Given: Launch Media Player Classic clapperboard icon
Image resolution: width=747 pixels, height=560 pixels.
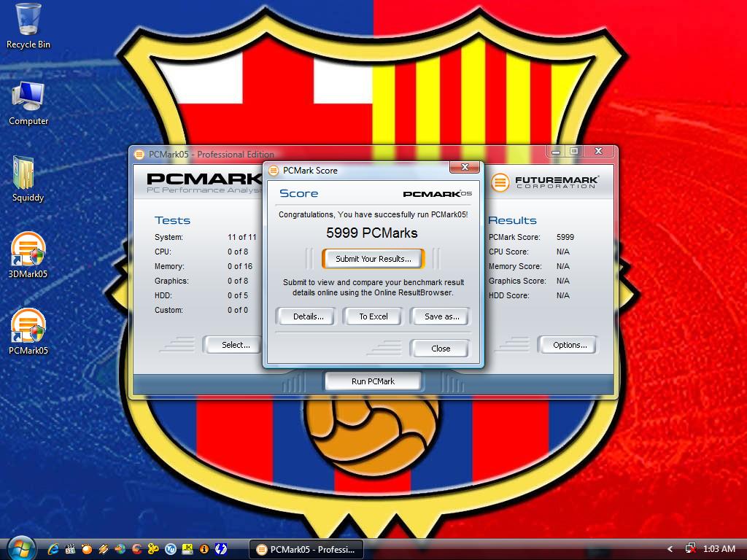Looking at the screenshot, I should tap(70, 549).
